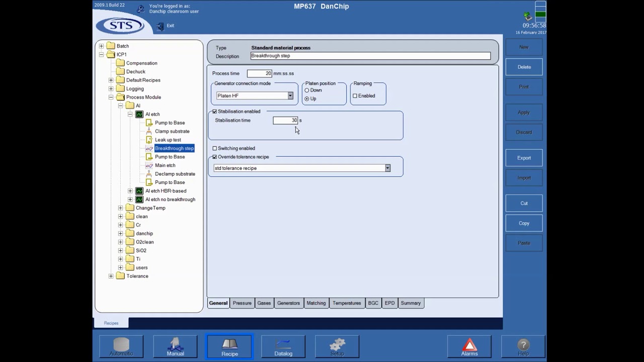Click the Export button
This screenshot has height=362, width=644.
pos(524,158)
